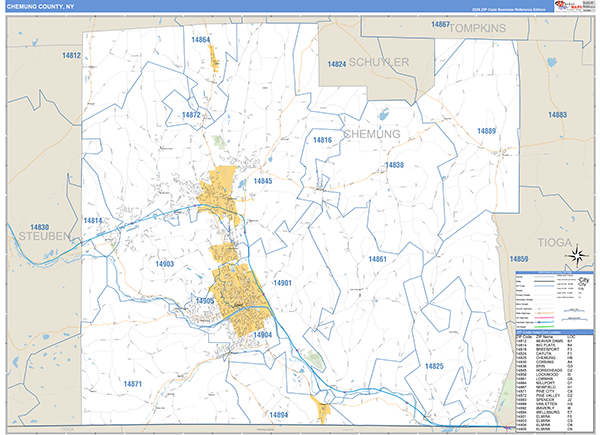Select the TOMPKINS county label

tap(486, 30)
